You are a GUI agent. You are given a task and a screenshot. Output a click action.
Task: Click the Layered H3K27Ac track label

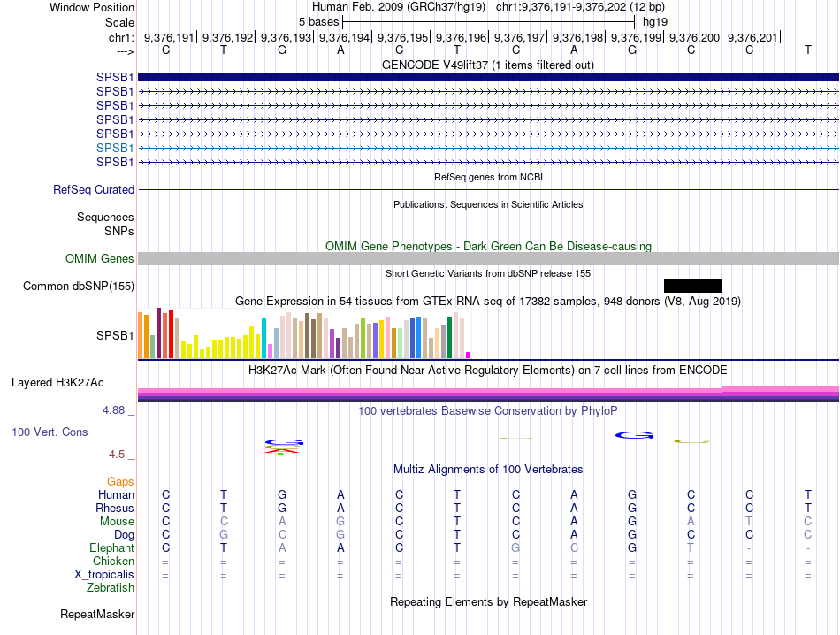tap(57, 383)
